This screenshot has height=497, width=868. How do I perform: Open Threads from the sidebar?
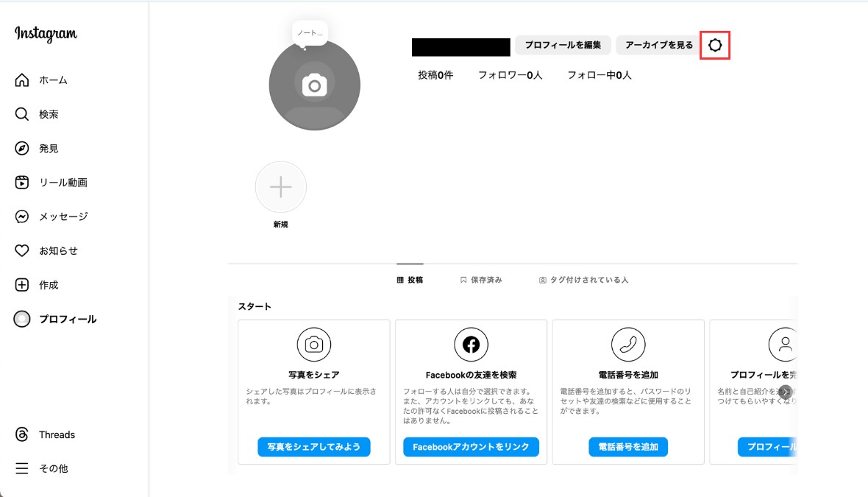point(23,434)
